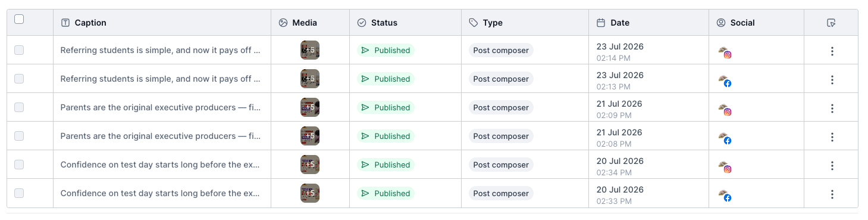Viewport: 868px width, 220px height.
Task: Click the Status column checkmark icon
Action: click(x=362, y=23)
